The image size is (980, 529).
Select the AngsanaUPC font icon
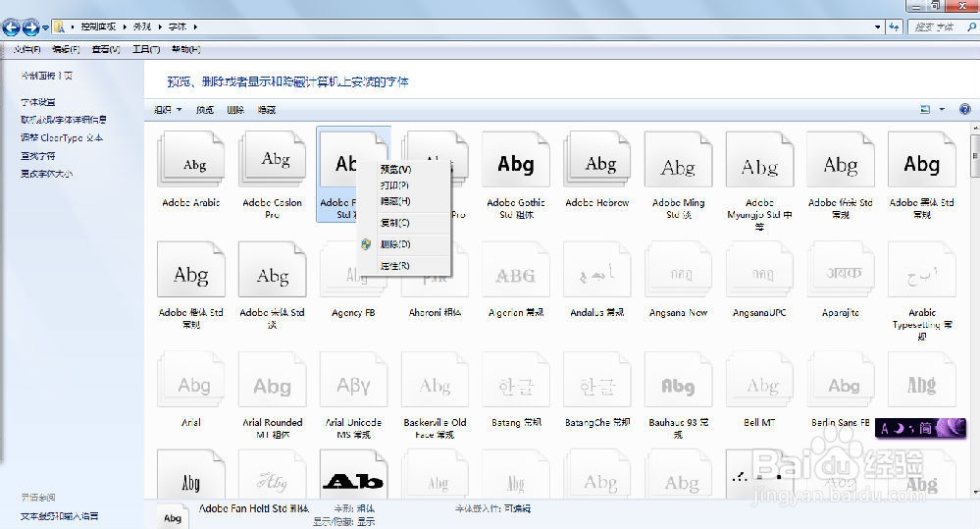760,270
